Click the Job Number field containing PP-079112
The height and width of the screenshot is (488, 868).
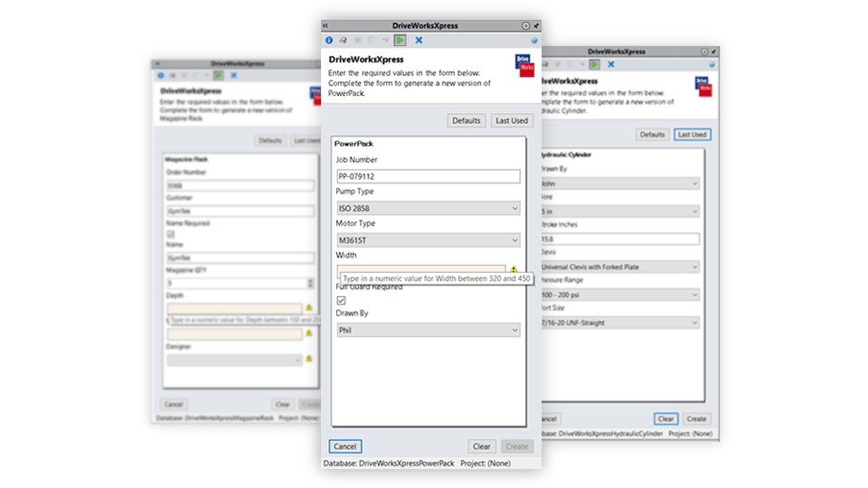[x=429, y=176]
